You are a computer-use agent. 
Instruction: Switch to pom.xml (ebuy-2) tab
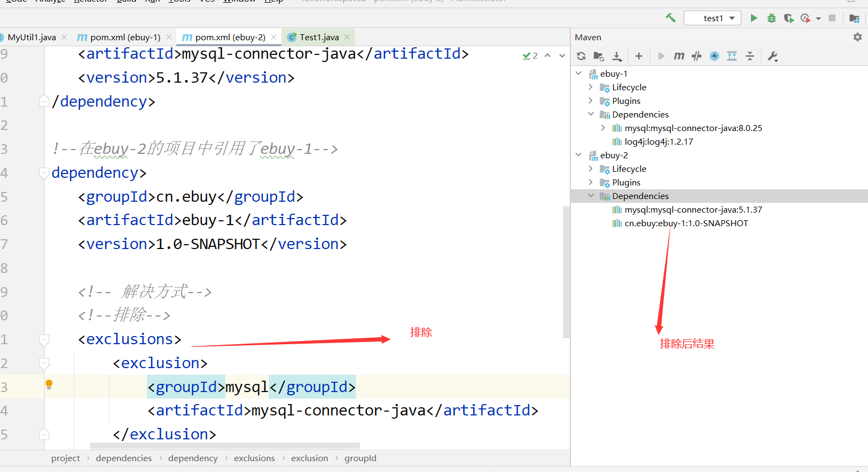(230, 37)
